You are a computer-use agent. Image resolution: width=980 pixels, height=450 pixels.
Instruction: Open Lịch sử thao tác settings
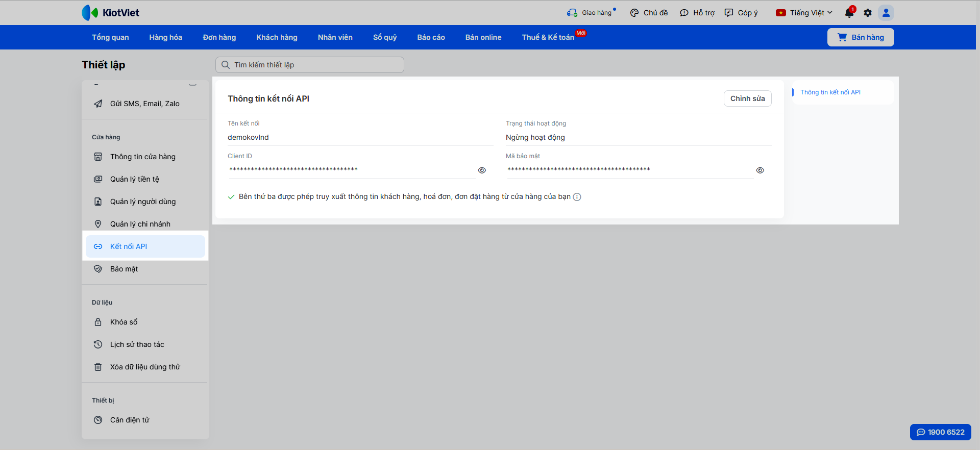click(145, 344)
